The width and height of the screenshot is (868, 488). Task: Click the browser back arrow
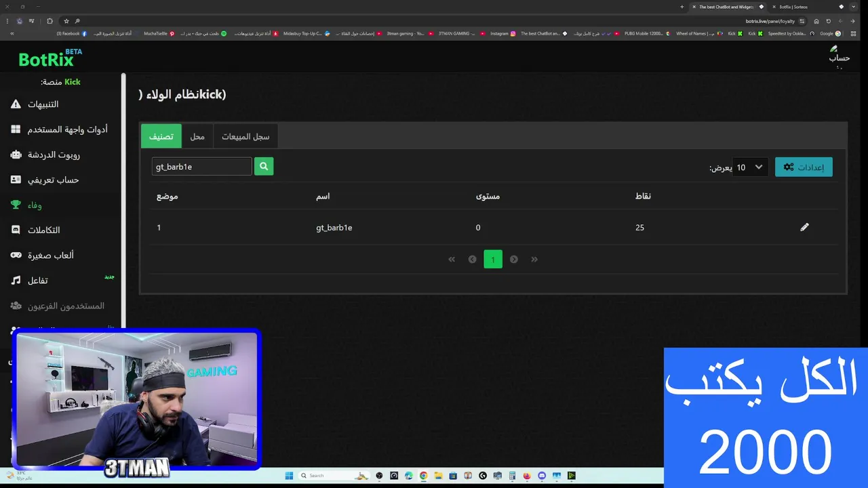[x=852, y=21]
